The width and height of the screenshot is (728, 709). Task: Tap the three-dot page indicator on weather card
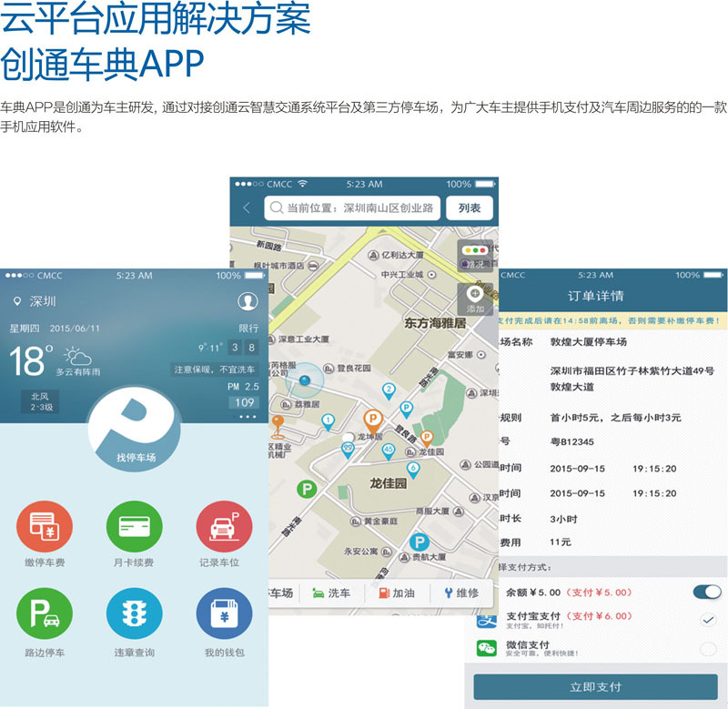[x=248, y=417]
